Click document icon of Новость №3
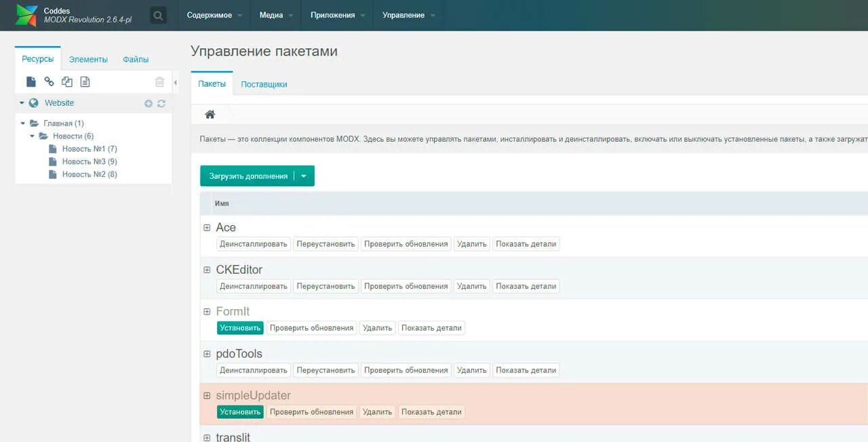 pos(52,161)
